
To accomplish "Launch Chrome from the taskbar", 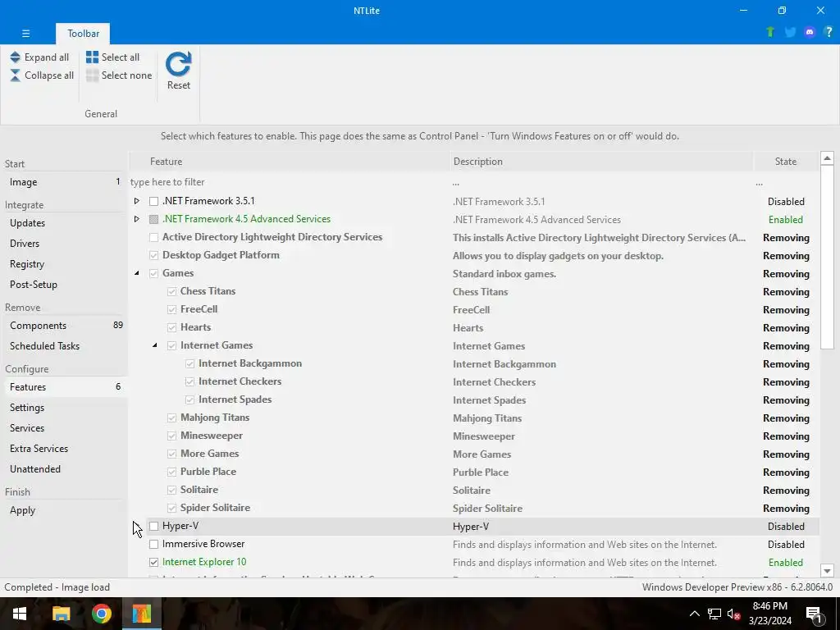I will 101,614.
